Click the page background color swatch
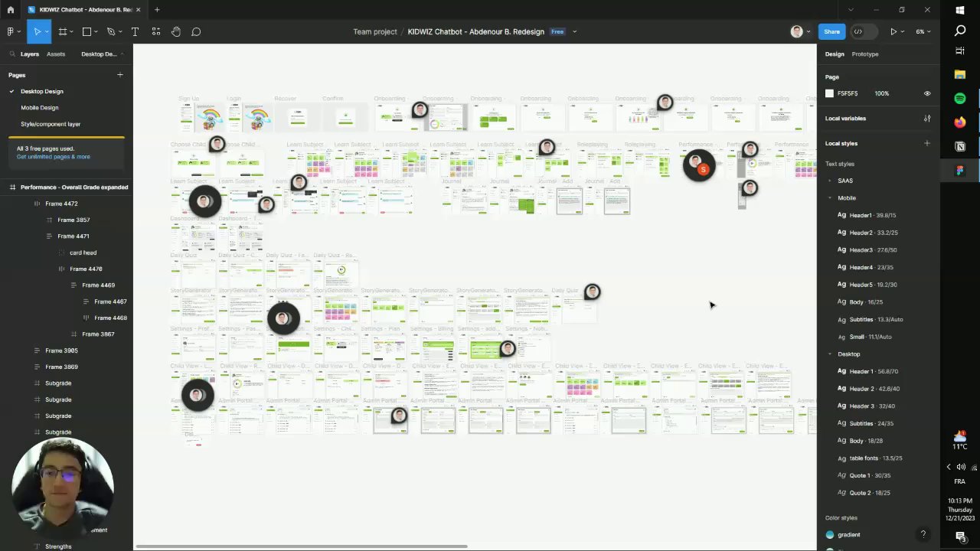Viewport: 980px width, 551px height. tap(829, 93)
